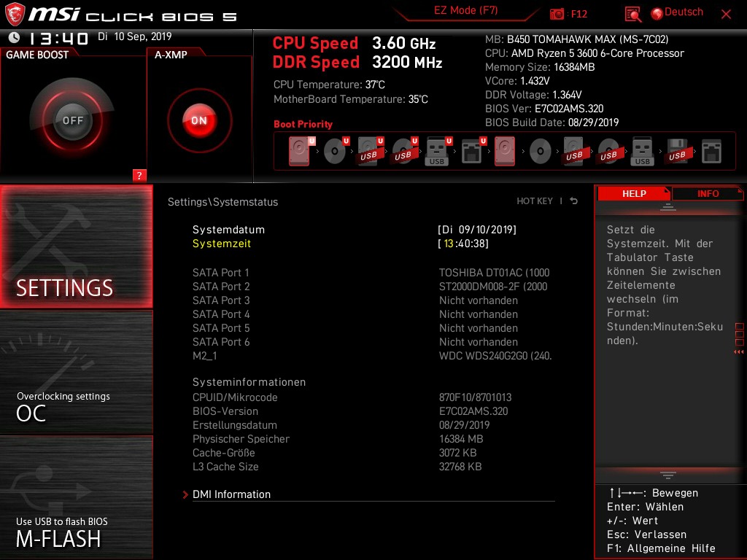The width and height of the screenshot is (747, 560).
Task: Go back using the hot key return arrow
Action: [x=574, y=201]
